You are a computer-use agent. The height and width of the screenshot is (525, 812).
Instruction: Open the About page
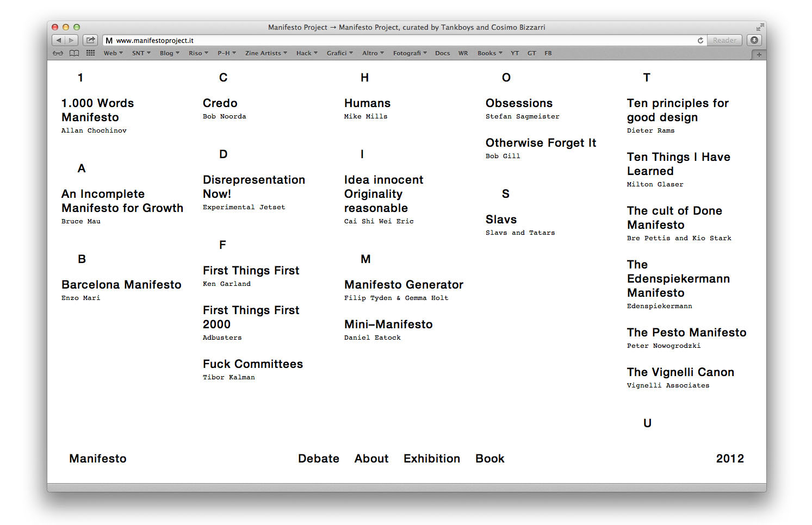[371, 458]
